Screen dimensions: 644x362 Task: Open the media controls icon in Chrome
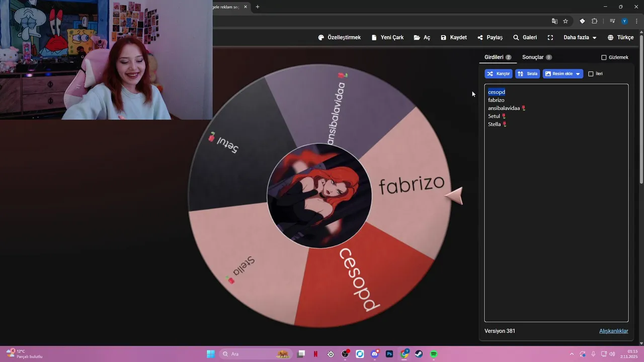612,21
